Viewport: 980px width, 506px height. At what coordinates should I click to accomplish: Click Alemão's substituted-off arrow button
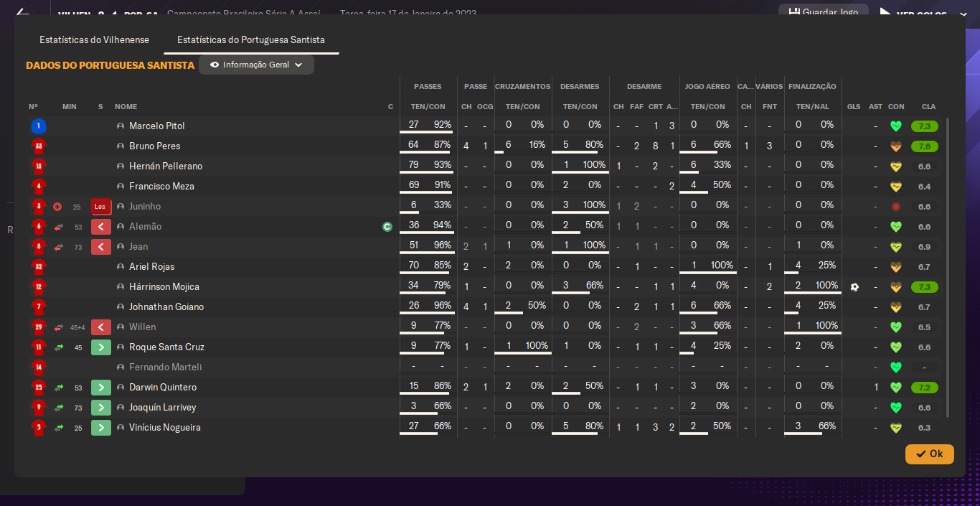[101, 227]
